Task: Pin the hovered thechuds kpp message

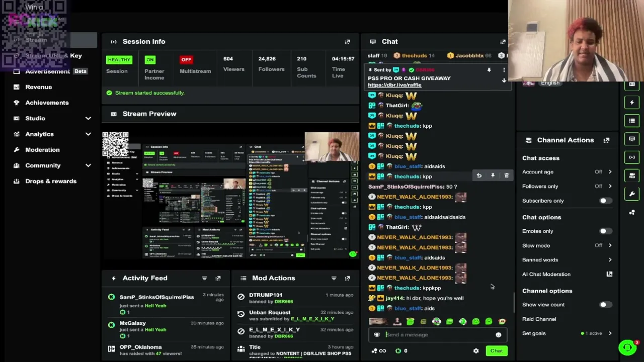Action: tap(493, 175)
